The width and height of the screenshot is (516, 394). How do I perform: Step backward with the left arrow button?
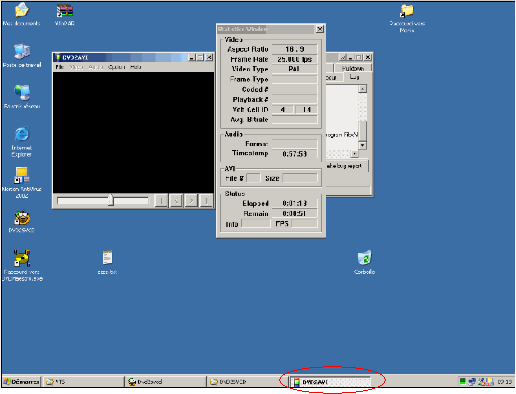click(x=176, y=201)
